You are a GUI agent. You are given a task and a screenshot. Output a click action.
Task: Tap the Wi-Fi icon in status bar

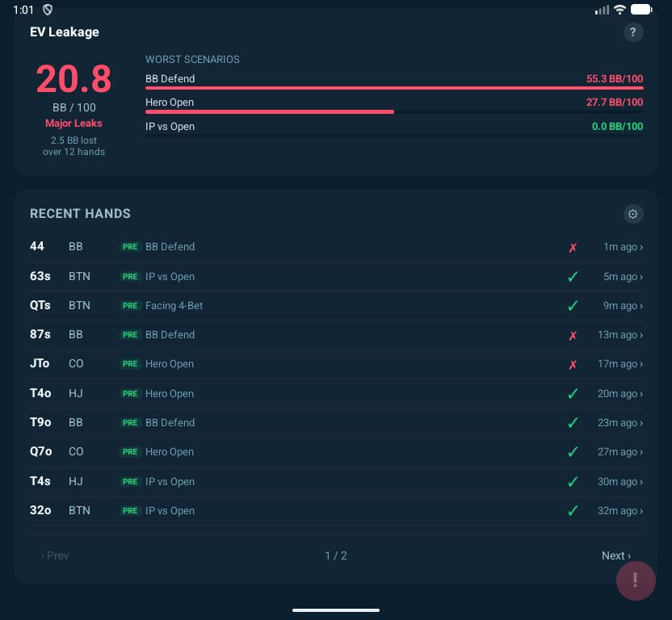point(619,10)
